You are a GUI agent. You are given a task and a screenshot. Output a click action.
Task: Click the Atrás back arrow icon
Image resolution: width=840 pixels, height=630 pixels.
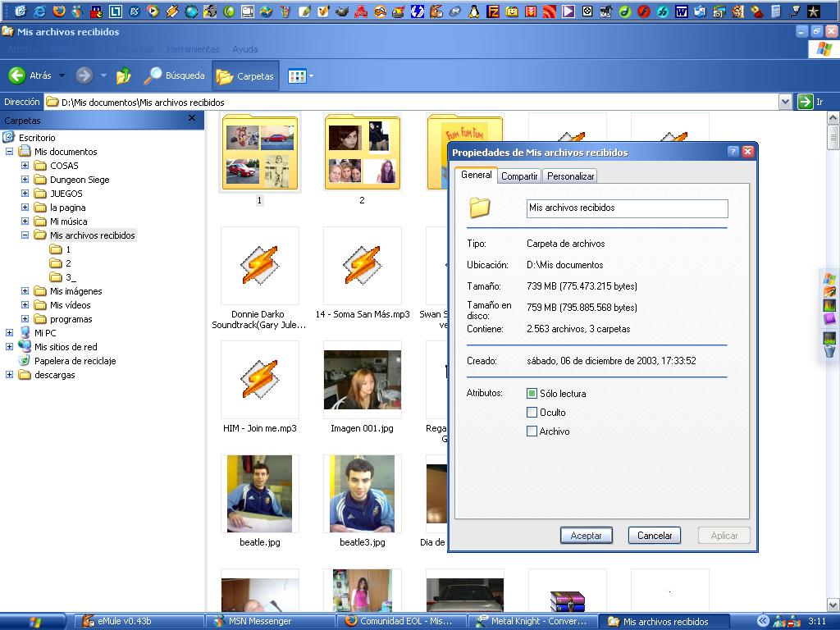click(17, 75)
